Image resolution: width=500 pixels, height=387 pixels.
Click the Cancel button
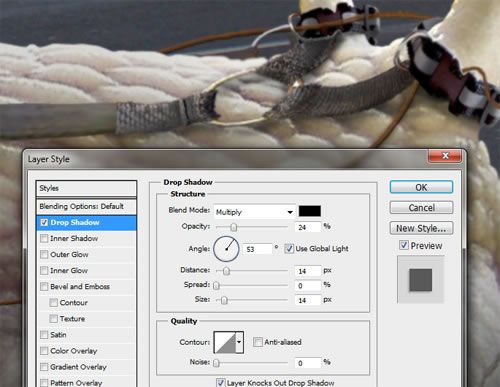pyautogui.click(x=421, y=208)
